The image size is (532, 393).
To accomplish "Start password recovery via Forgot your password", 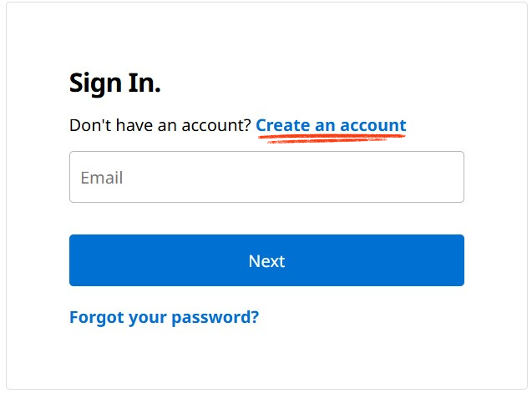I will click(x=164, y=317).
